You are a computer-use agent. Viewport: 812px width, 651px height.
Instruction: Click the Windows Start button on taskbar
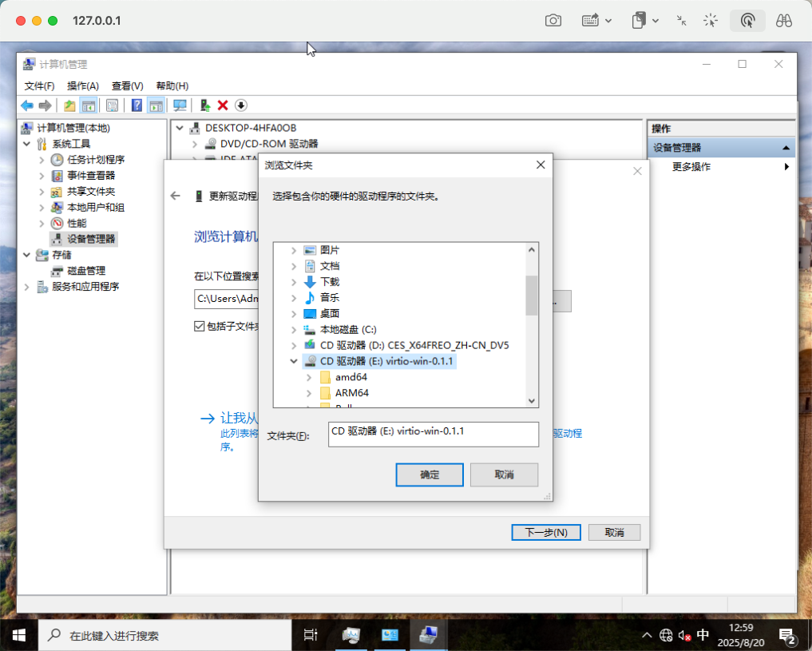point(19,635)
